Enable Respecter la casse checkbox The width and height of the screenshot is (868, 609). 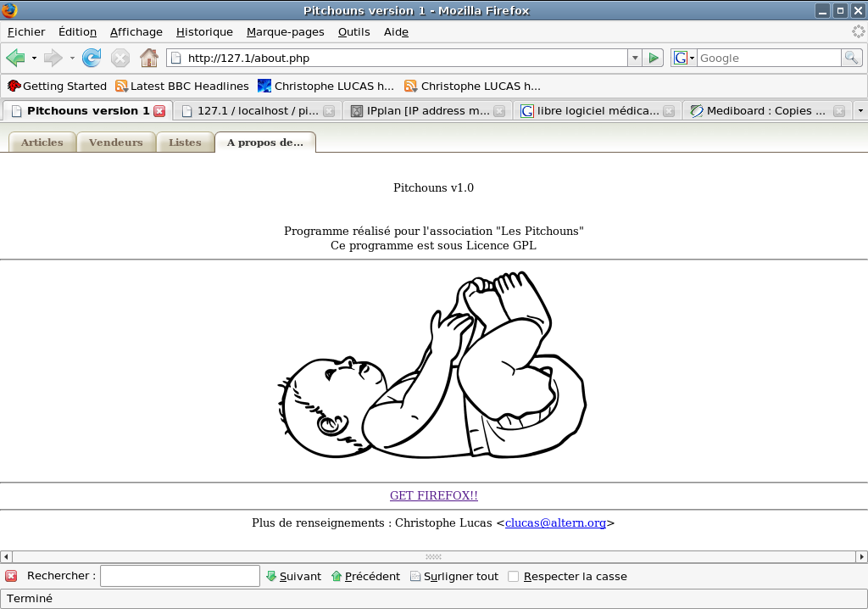pos(513,577)
